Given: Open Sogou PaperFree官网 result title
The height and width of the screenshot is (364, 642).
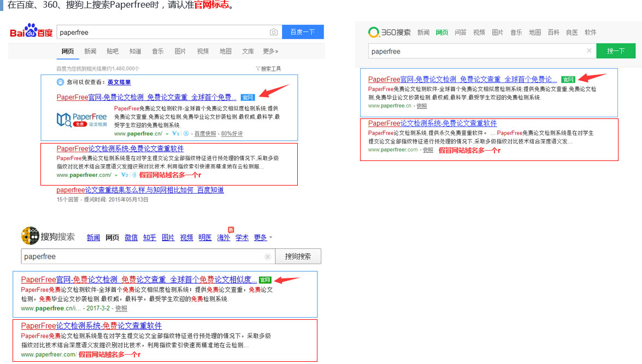Looking at the screenshot, I should pos(139,280).
